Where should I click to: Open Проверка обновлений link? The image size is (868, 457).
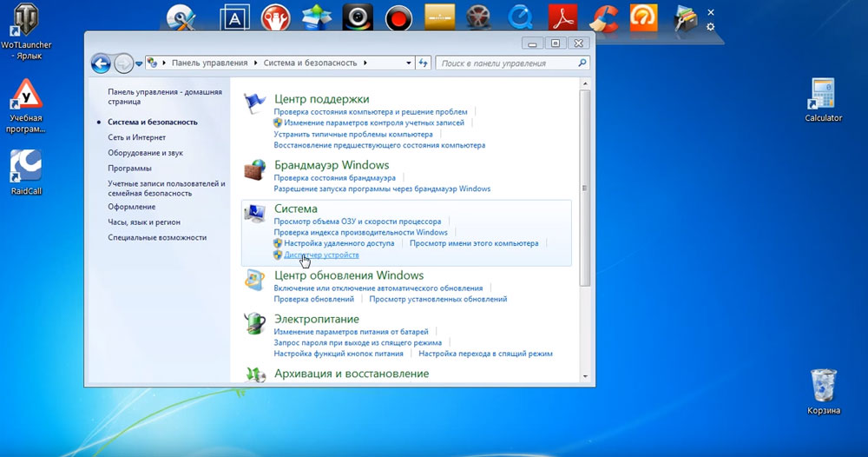(x=314, y=299)
